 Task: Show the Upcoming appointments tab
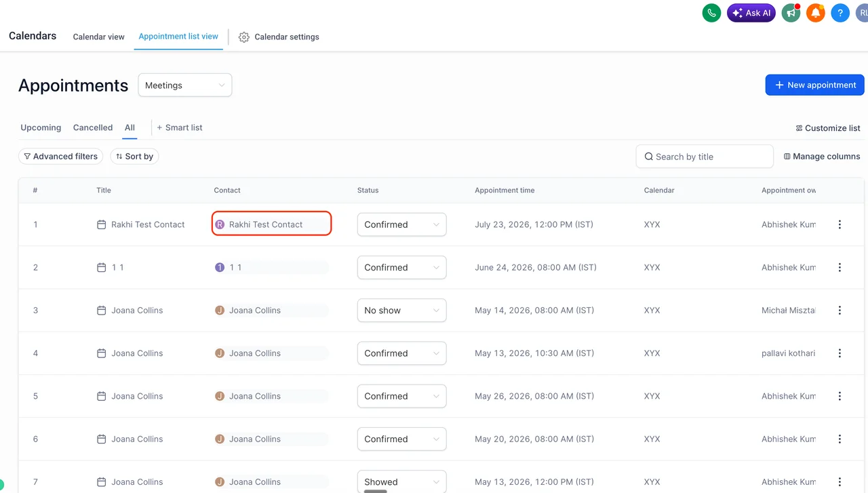coord(41,127)
